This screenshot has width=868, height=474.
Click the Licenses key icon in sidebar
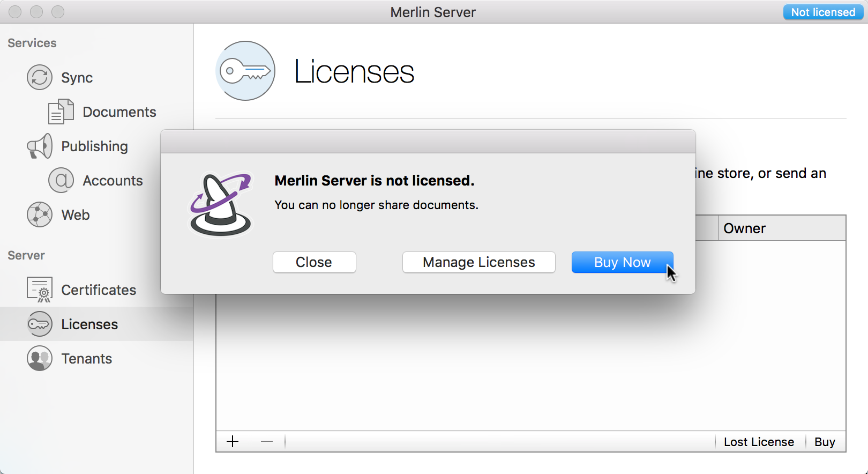point(40,324)
